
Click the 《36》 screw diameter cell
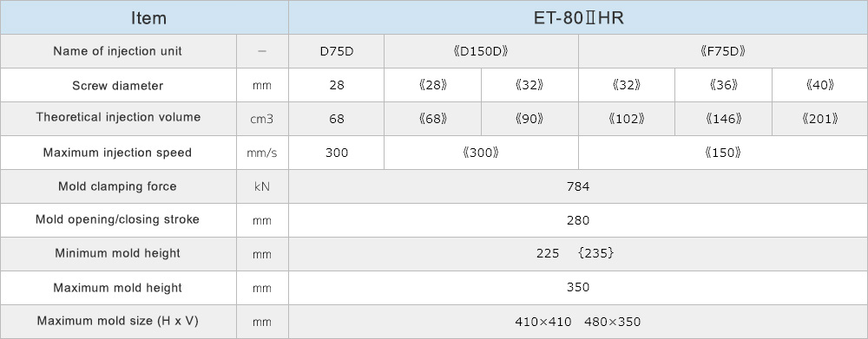[x=723, y=85]
